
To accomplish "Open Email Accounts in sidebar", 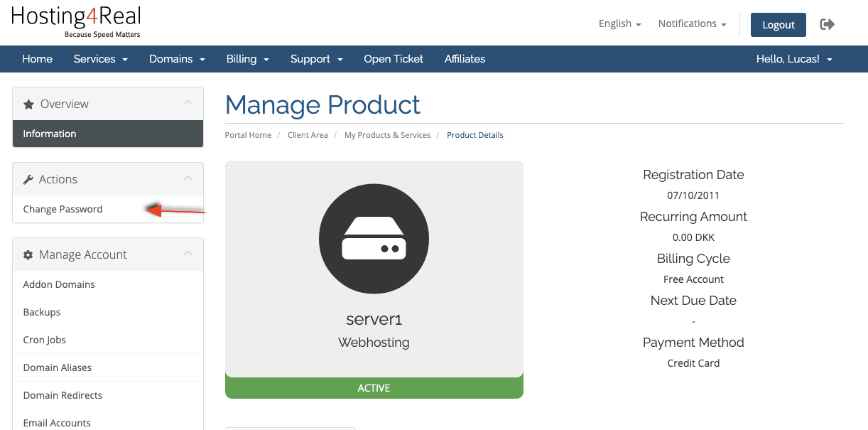I will tap(57, 422).
